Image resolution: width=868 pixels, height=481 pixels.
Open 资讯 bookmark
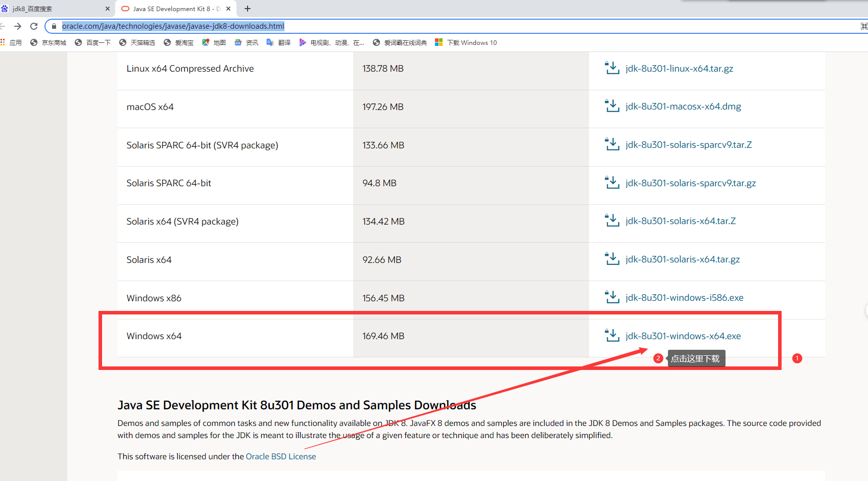pyautogui.click(x=247, y=43)
